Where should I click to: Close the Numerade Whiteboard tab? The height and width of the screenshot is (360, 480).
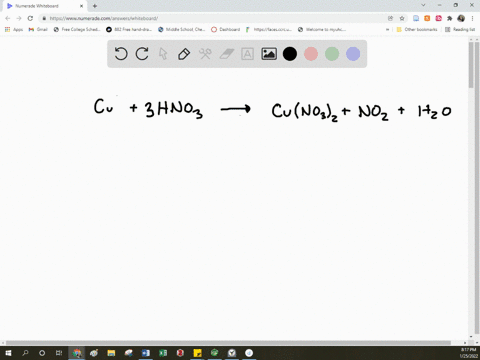click(x=81, y=6)
